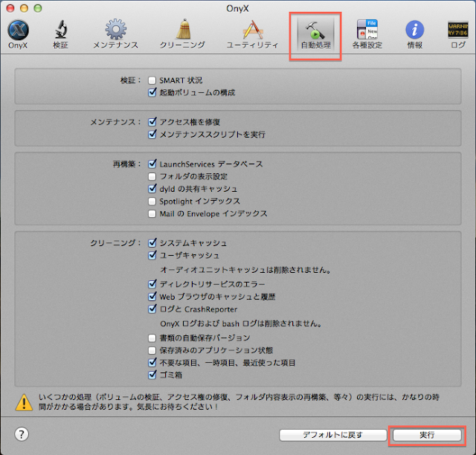
Task: Click the yellow warning triangle icon
Action: [x=24, y=402]
